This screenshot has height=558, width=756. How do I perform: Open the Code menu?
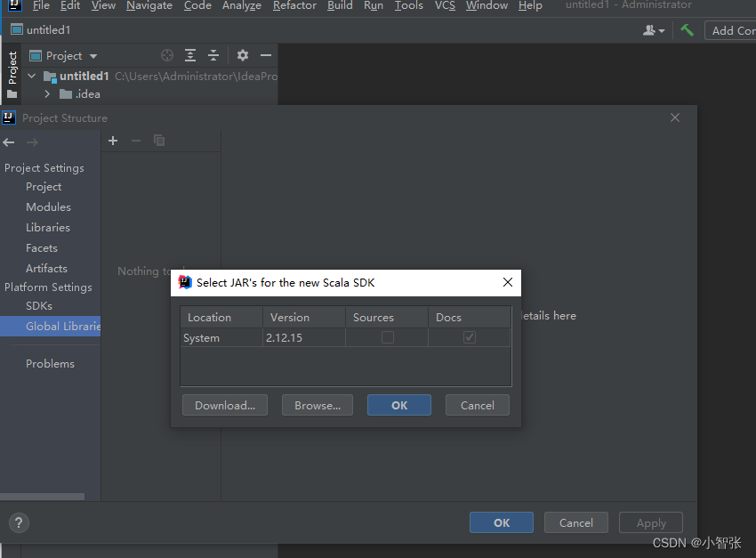197,6
